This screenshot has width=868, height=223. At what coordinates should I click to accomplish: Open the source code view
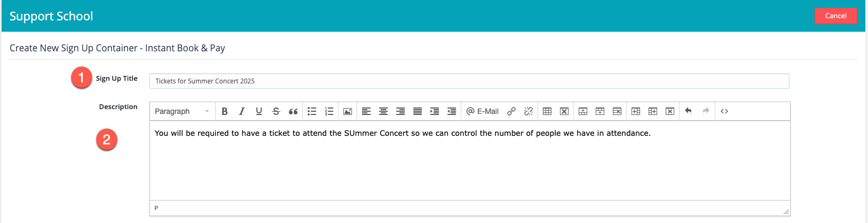(x=724, y=111)
